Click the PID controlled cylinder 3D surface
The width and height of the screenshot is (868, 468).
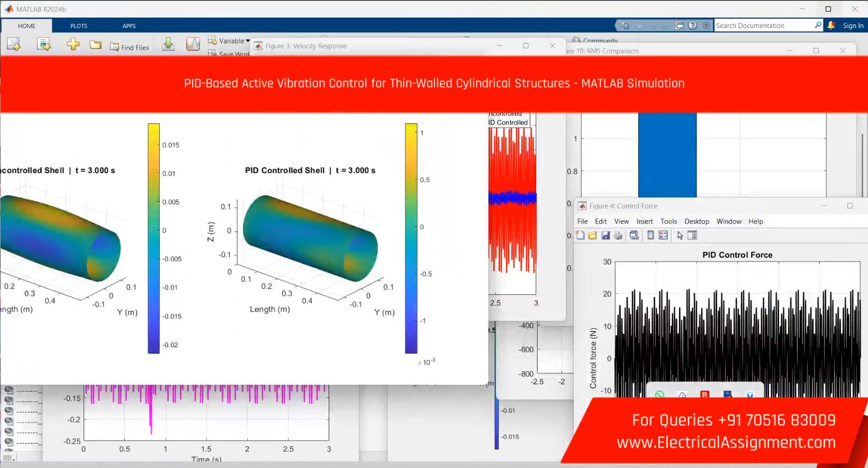[310, 238]
